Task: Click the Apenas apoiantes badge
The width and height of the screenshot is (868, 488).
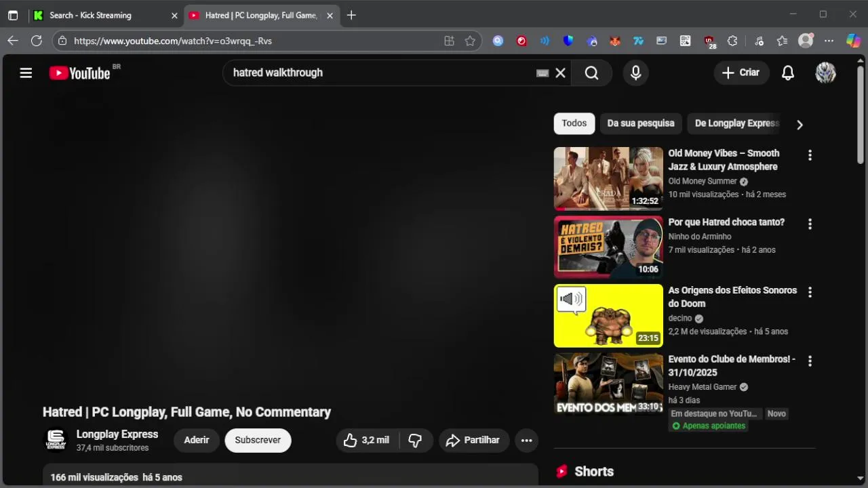Action: point(708,426)
